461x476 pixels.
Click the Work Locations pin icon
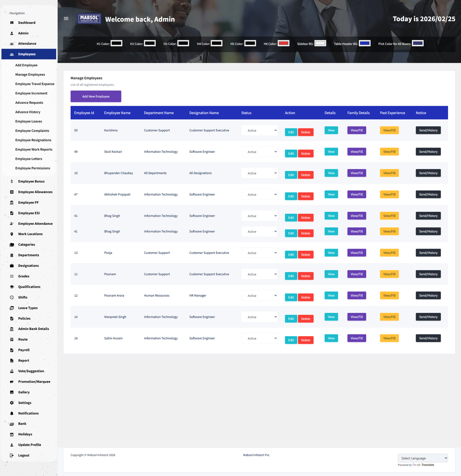pos(12,234)
